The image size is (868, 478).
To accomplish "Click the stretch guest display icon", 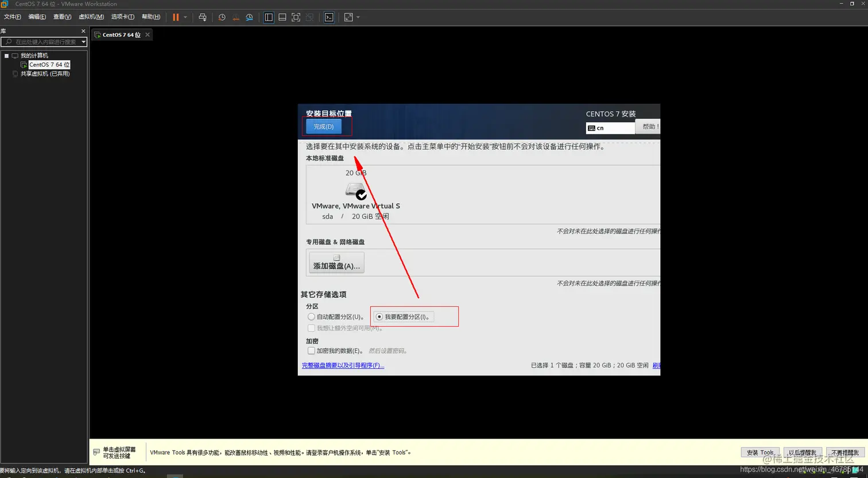I will 348,17.
